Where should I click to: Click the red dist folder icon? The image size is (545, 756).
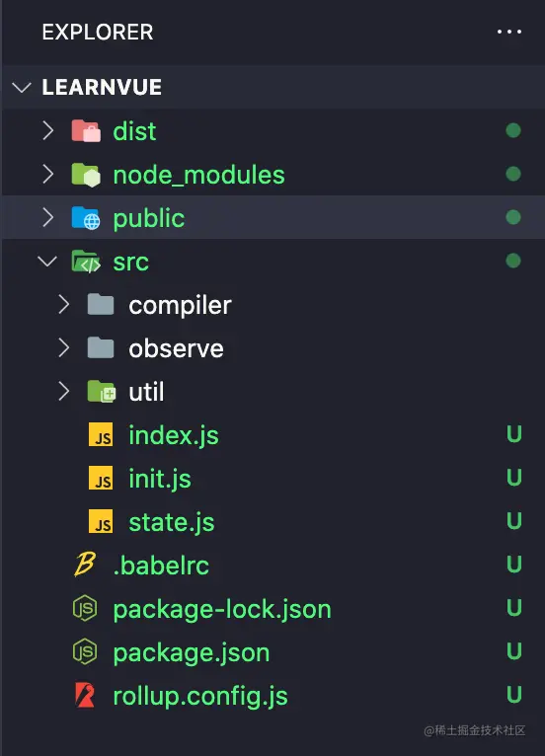coord(86,130)
